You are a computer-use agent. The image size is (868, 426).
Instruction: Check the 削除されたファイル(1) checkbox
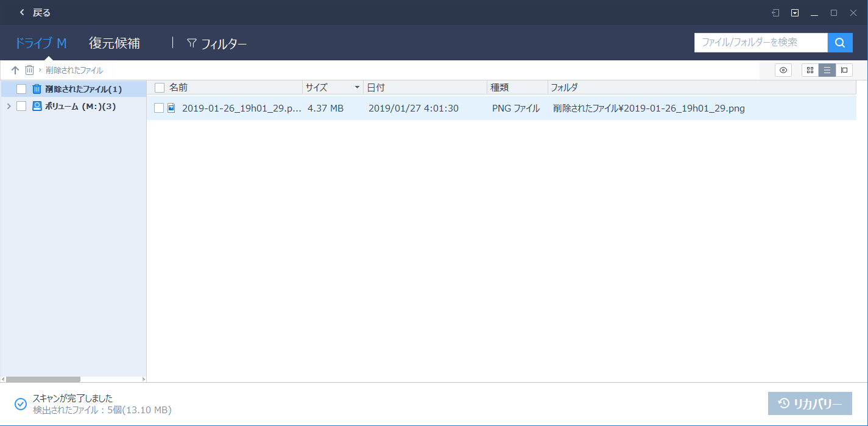point(21,88)
